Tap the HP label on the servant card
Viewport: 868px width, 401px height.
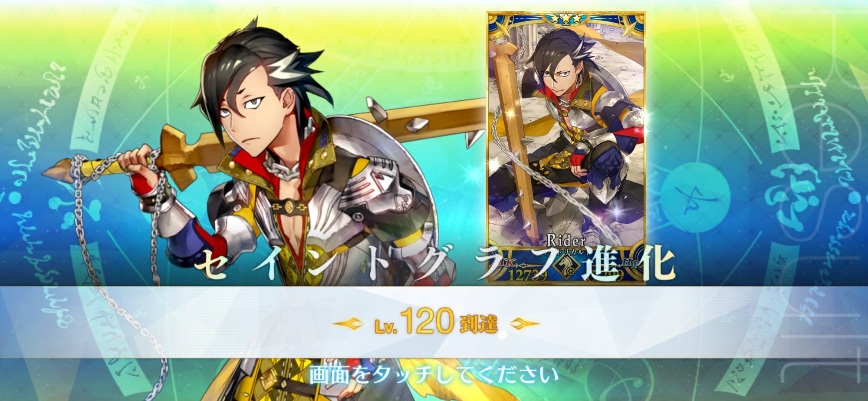click(x=631, y=263)
